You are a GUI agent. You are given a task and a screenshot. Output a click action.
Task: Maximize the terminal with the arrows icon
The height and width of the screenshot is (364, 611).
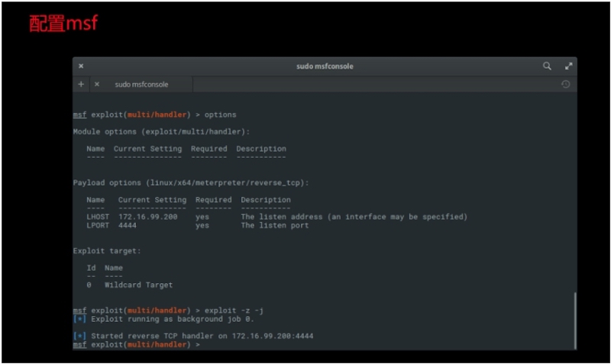click(568, 66)
